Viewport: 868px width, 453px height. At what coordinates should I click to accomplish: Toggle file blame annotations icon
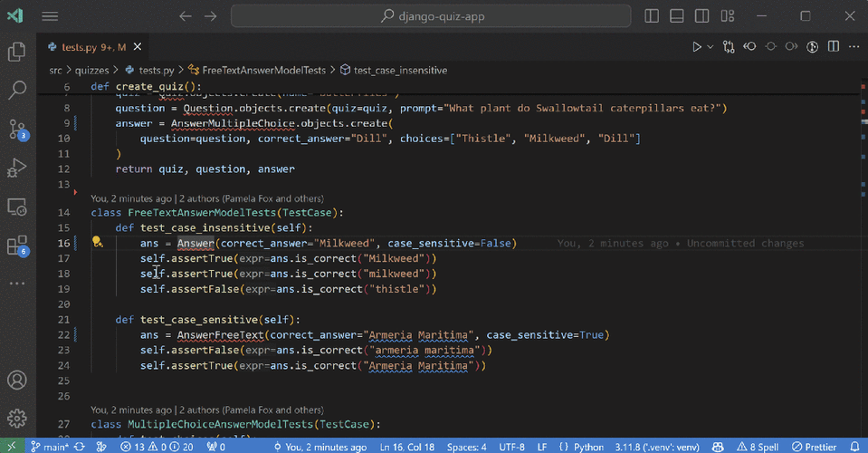812,47
